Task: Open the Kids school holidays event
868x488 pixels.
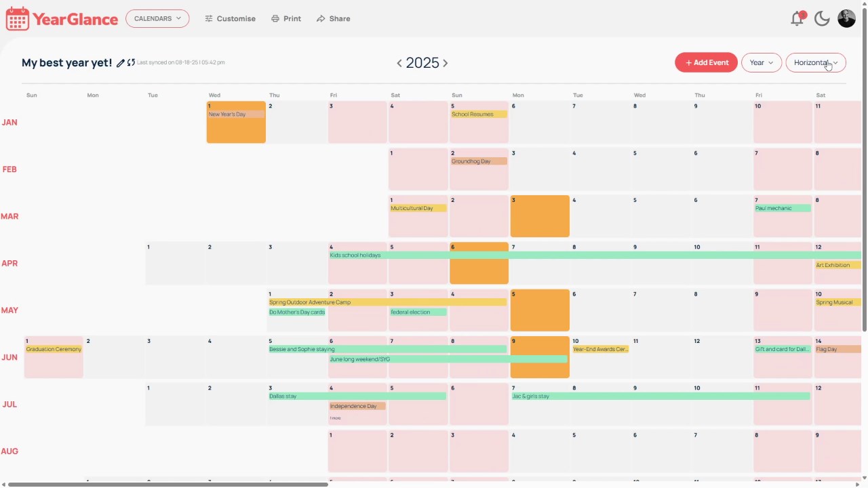Action: coord(595,256)
